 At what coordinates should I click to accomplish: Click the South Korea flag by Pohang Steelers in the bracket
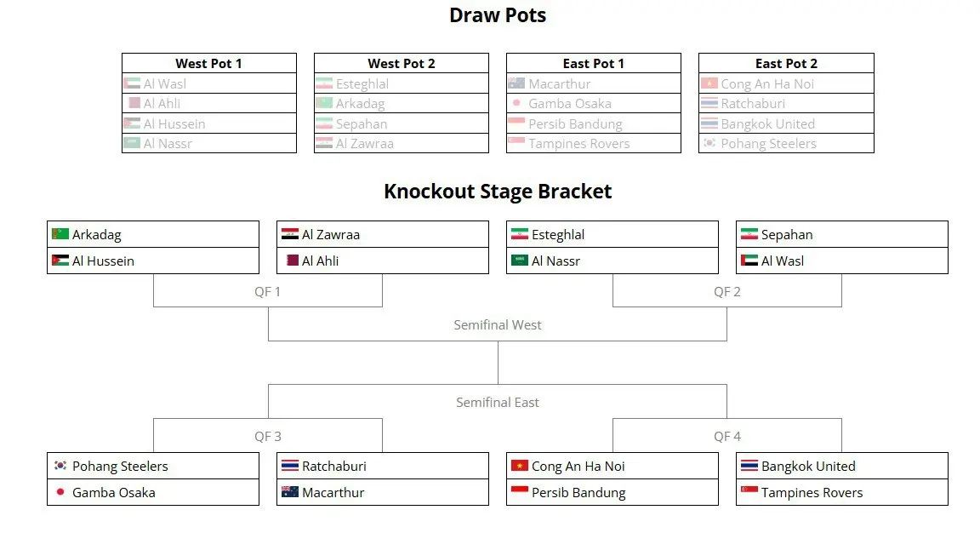click(60, 466)
